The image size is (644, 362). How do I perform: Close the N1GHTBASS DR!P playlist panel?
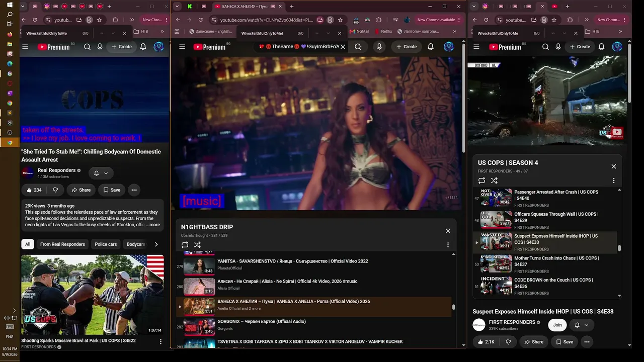pyautogui.click(x=448, y=231)
